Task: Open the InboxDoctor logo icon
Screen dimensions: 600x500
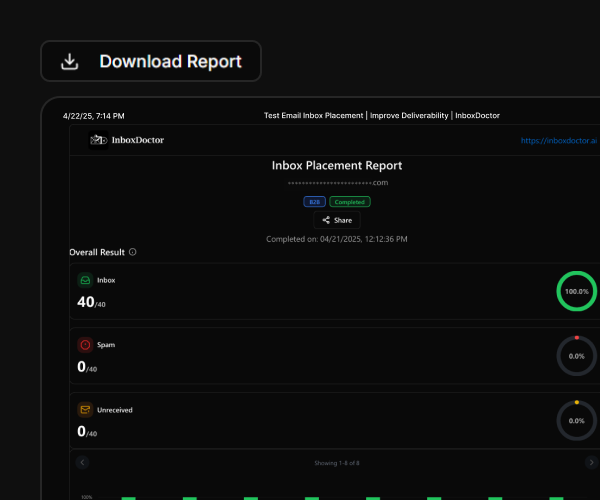Action: coord(98,140)
